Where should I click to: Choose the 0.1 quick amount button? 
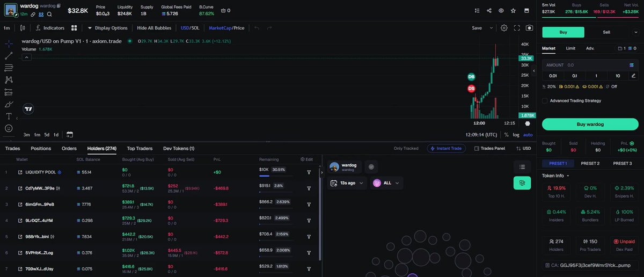click(575, 76)
